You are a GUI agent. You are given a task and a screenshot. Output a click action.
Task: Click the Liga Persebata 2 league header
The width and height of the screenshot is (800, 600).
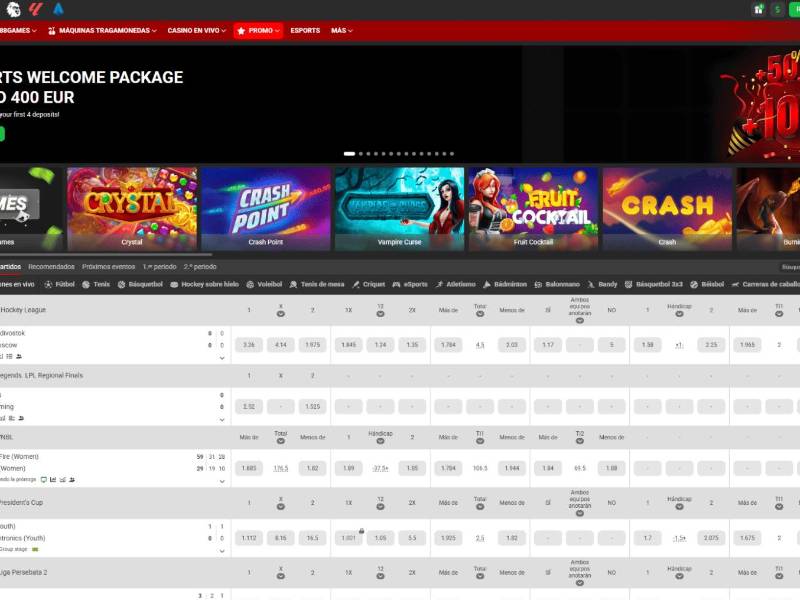pos(23,572)
